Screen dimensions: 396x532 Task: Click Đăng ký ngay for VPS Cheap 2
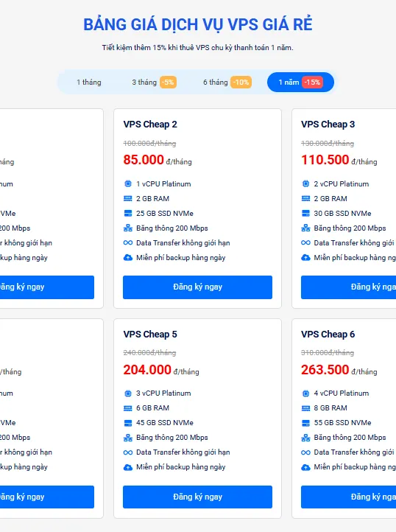pyautogui.click(x=197, y=287)
